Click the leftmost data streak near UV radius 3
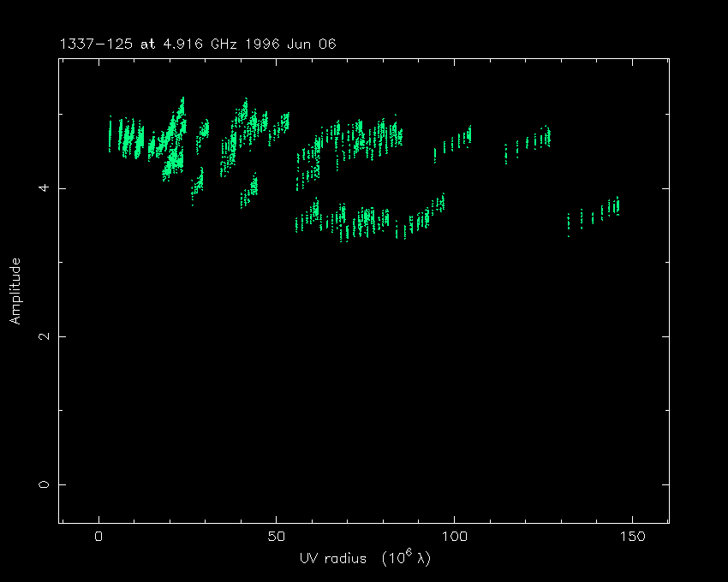The width and height of the screenshot is (728, 582). tap(110, 133)
